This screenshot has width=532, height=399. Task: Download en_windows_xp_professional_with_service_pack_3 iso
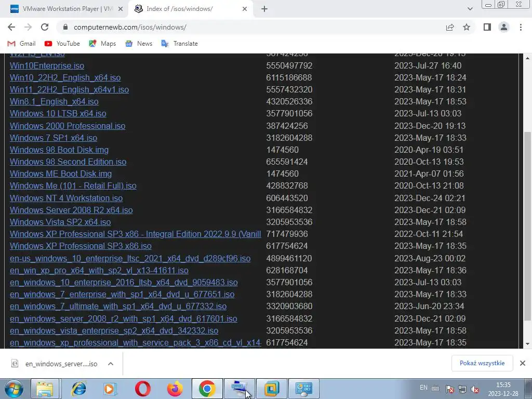pos(136,342)
